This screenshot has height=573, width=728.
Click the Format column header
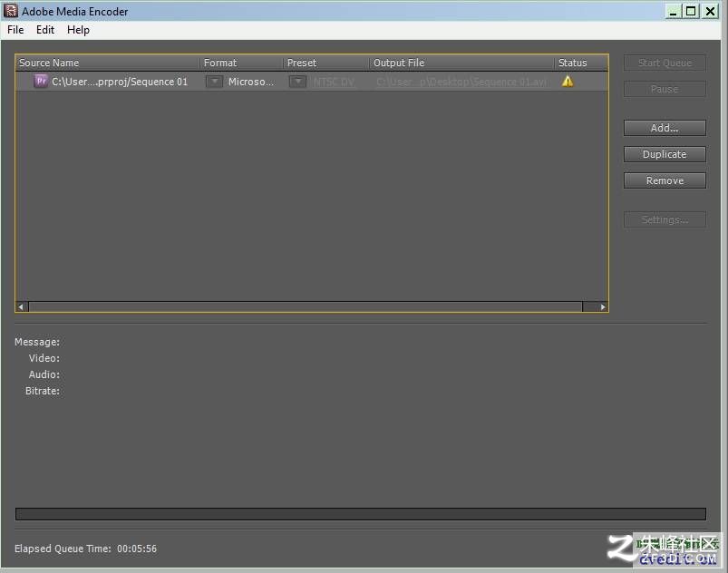click(x=241, y=63)
